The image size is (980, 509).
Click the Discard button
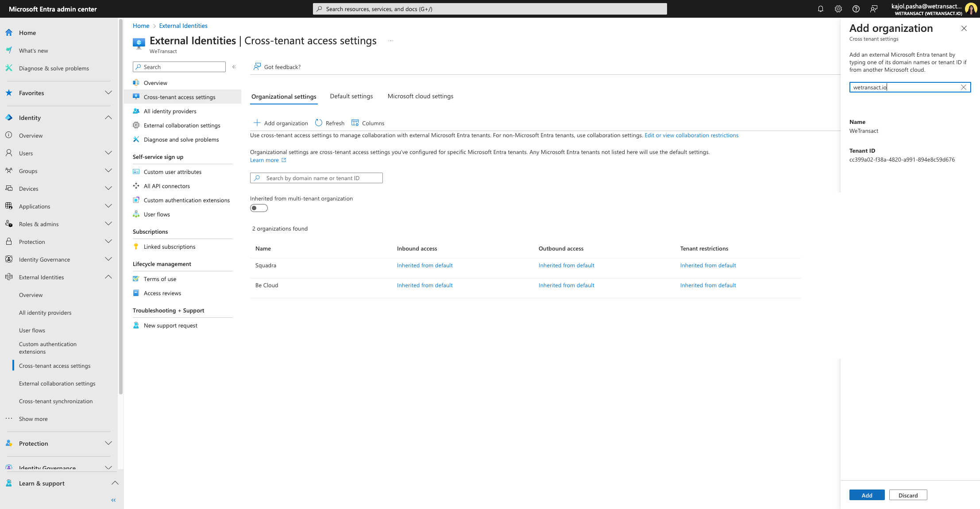click(908, 495)
